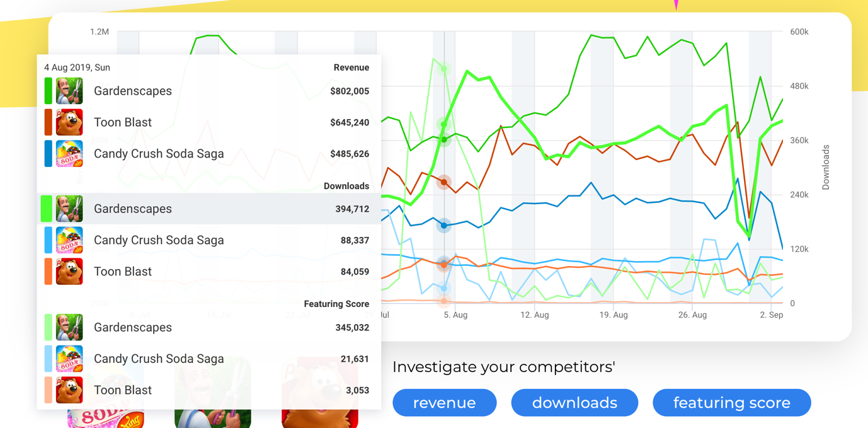Click Gardenscapes name in Revenue list
This screenshot has width=868, height=428.
coord(133,91)
